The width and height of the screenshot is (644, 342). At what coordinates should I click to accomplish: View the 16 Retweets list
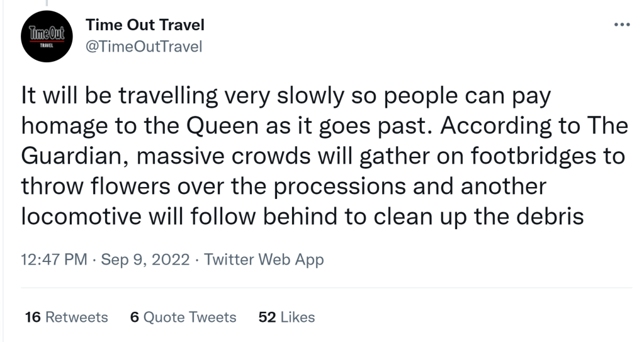(65, 317)
